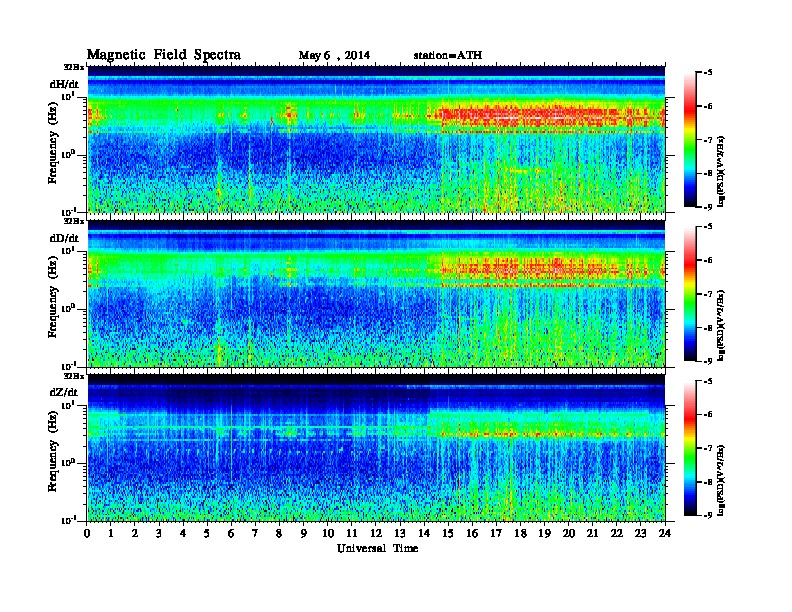Click the '0' hour tick label
The height and width of the screenshot is (612, 792).
[x=87, y=533]
